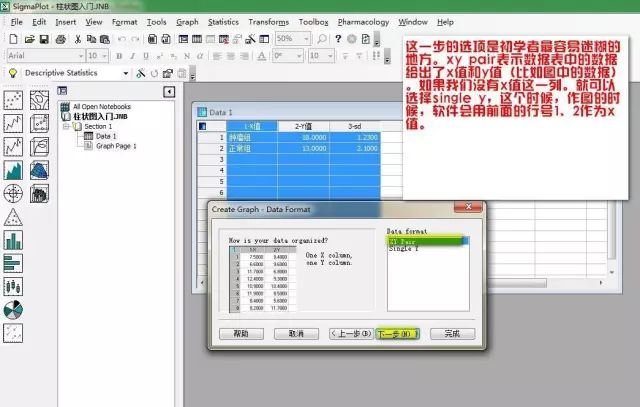Select the Vertical Bar Chart tool
Viewport: 640px width, 407px height.
click(13, 240)
